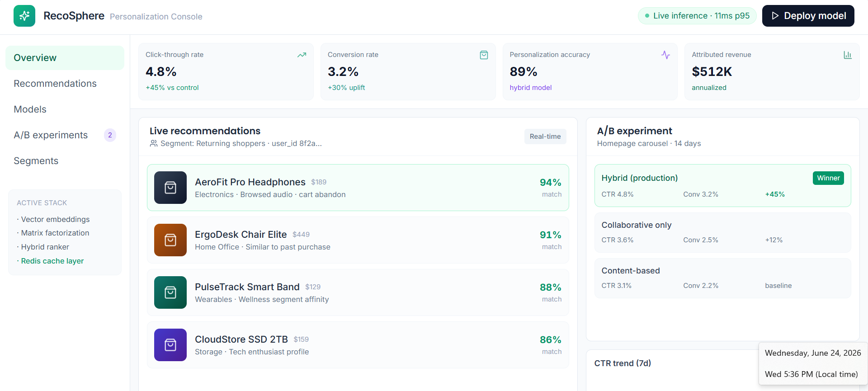Image resolution: width=868 pixels, height=391 pixels.
Task: Click the 91% match score
Action: pyautogui.click(x=550, y=235)
